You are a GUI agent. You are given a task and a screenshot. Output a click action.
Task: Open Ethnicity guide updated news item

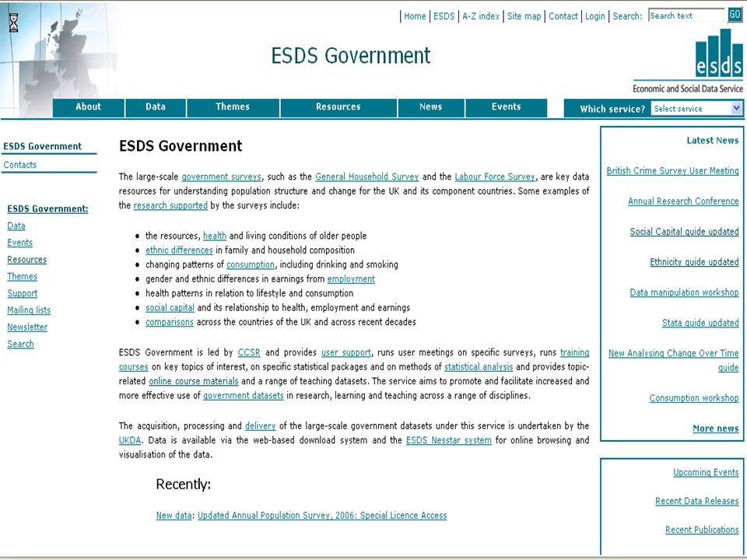695,262
